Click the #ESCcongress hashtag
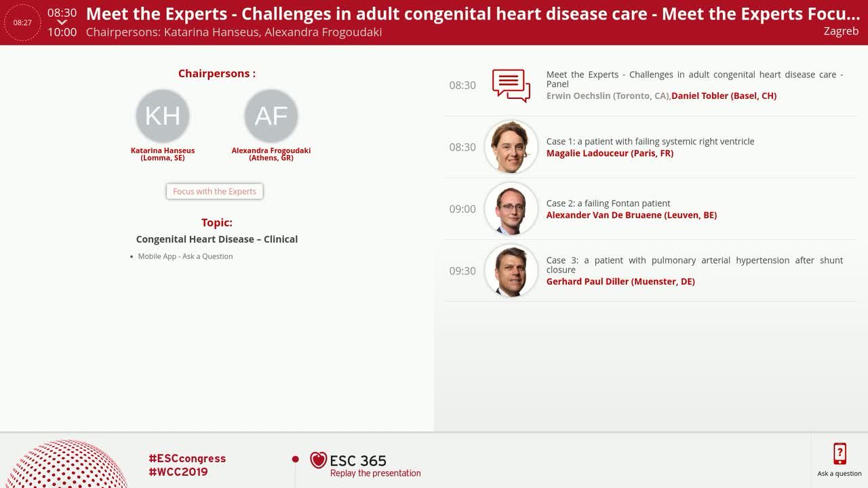This screenshot has width=868, height=488. (x=187, y=459)
